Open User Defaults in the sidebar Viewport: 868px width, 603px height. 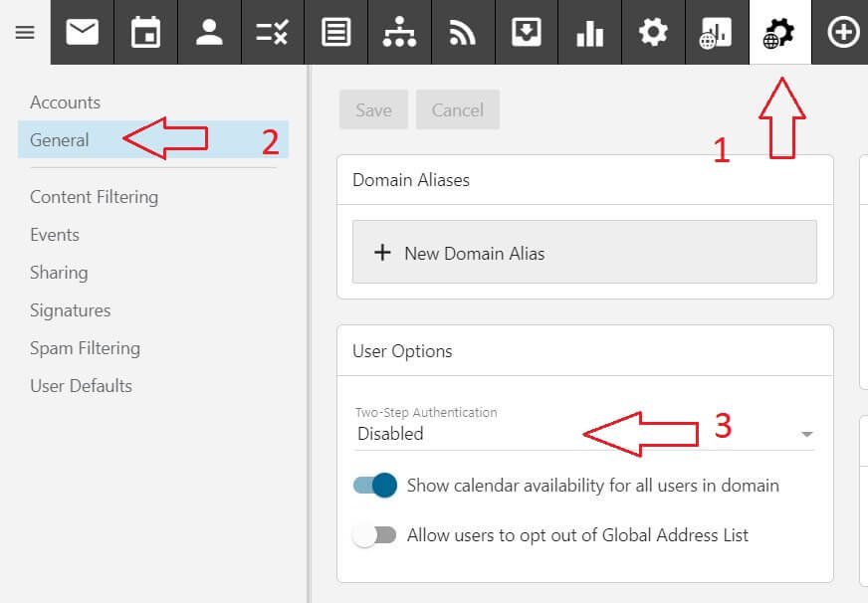82,386
